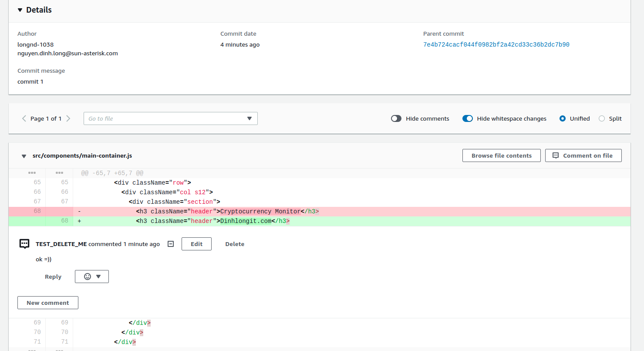Reply to the comment
This screenshot has height=351, width=644.
tap(53, 277)
